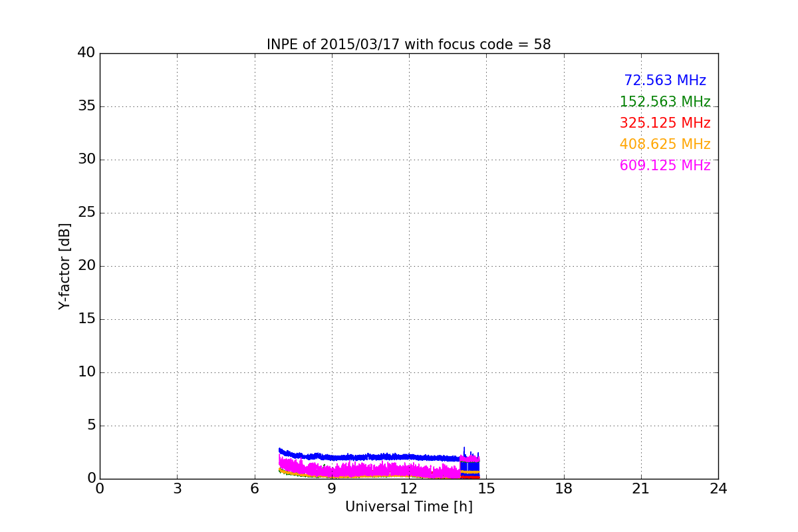Click the y-axis tick label 20
798x532 pixels.
pyautogui.click(x=86, y=266)
